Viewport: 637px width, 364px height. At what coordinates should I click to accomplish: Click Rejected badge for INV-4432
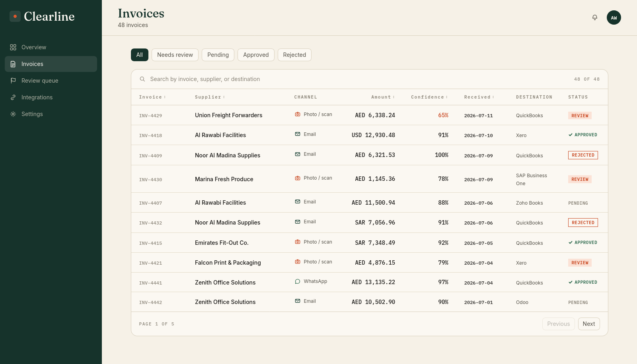coord(583,223)
